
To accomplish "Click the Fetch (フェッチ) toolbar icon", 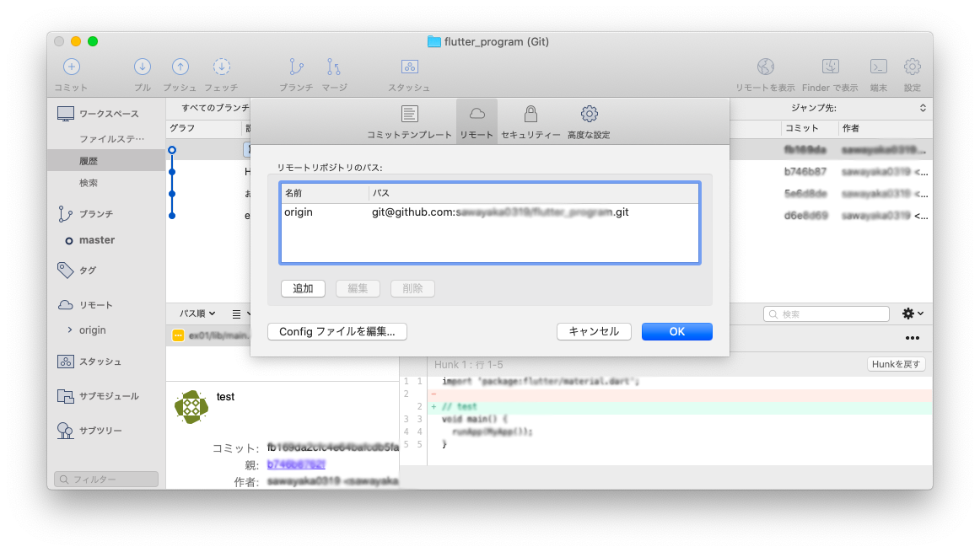I will 221,67.
